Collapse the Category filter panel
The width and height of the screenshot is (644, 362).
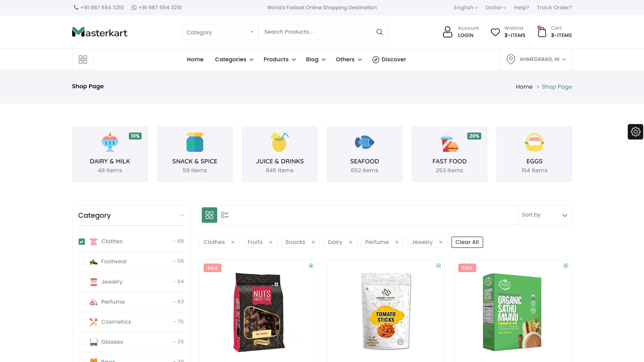click(181, 216)
